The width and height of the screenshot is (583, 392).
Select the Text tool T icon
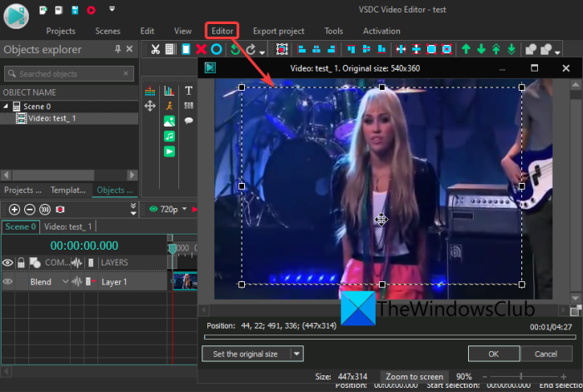(188, 90)
